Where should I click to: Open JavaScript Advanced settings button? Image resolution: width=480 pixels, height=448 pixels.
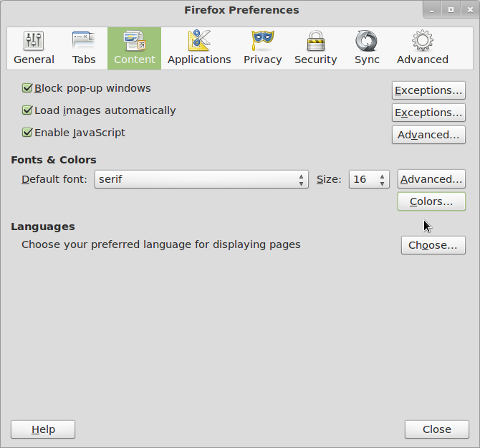point(428,135)
